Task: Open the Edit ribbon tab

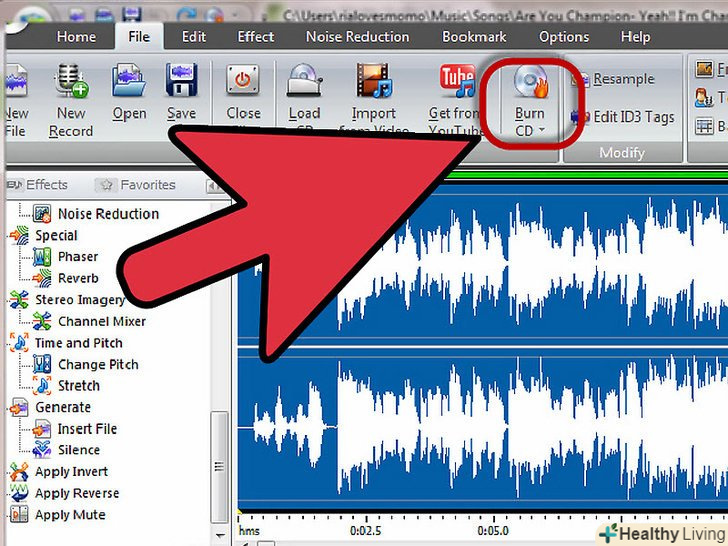Action: [194, 37]
